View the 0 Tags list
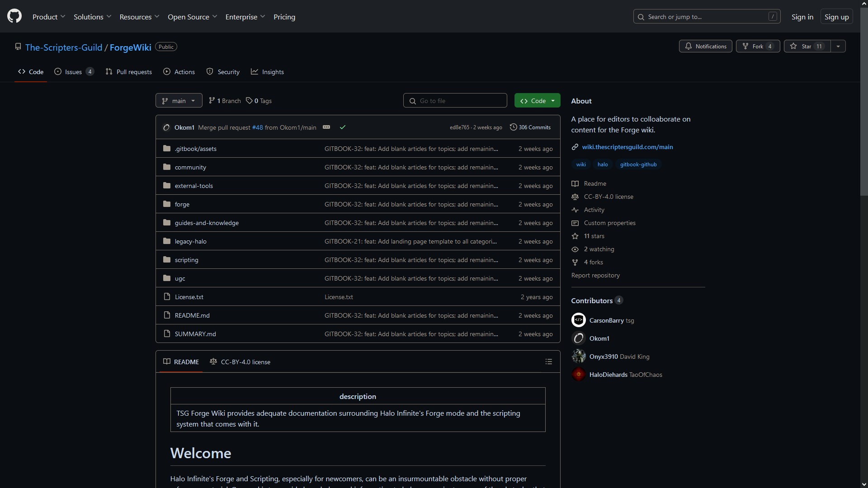The image size is (868, 488). [x=259, y=101]
